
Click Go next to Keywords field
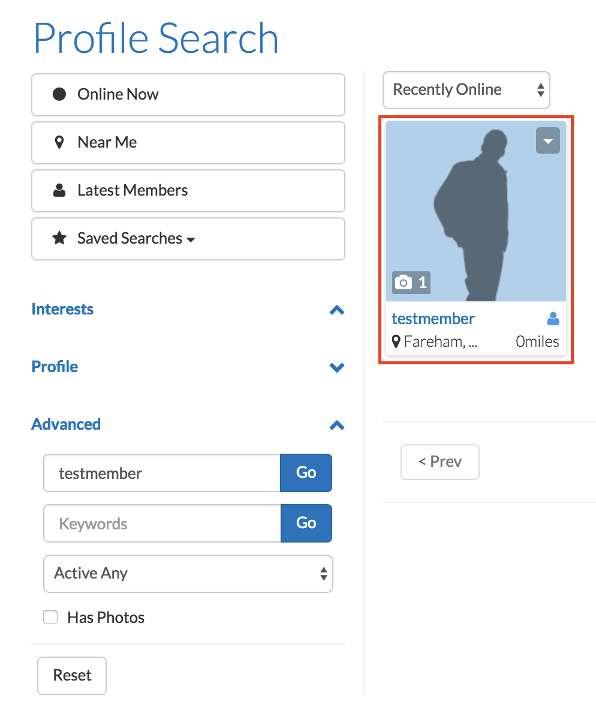pos(306,523)
